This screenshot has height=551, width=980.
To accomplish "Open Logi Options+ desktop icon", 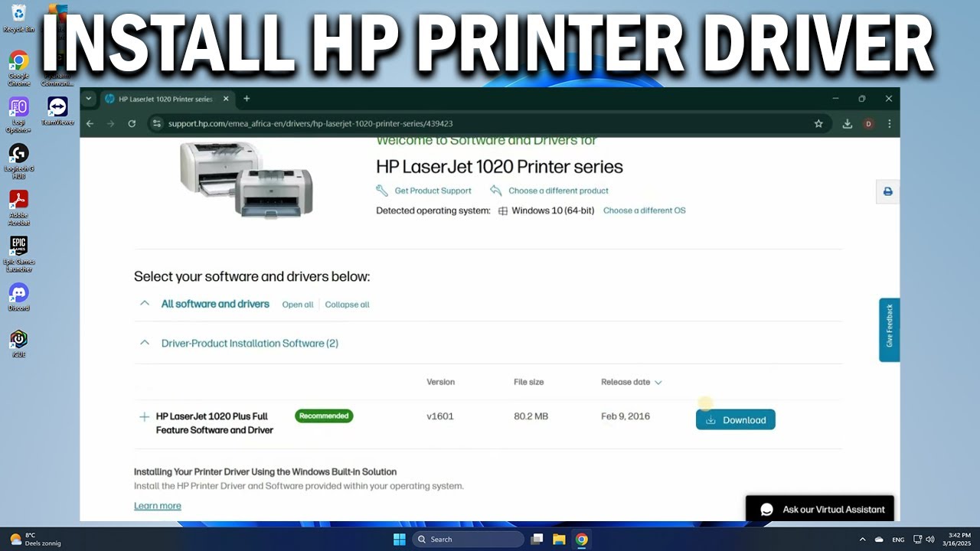I will [18, 115].
